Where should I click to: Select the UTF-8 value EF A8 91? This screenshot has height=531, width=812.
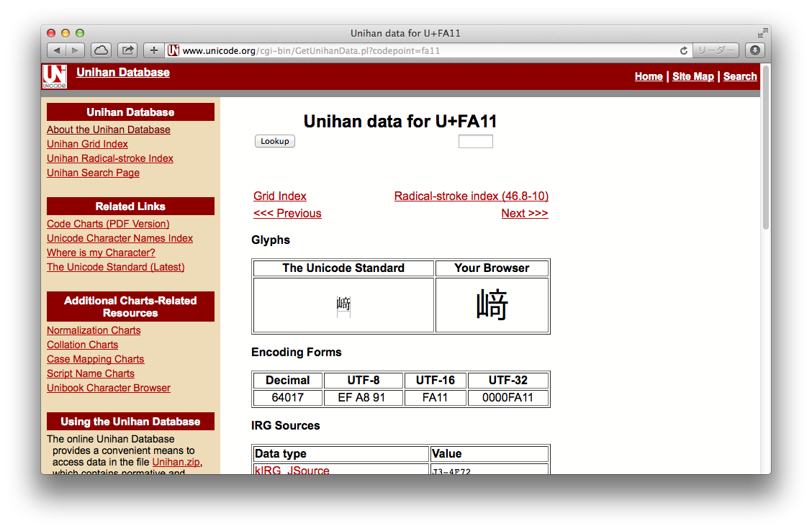[361, 397]
